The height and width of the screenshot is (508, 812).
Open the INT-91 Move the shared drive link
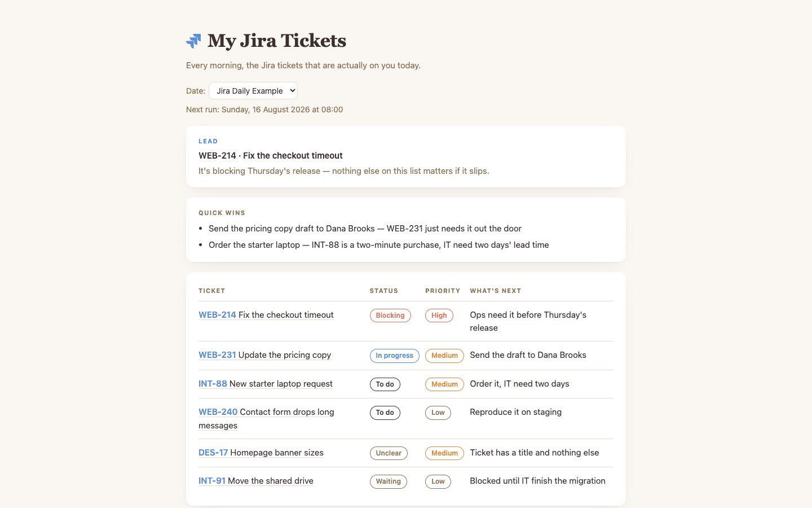point(256,481)
